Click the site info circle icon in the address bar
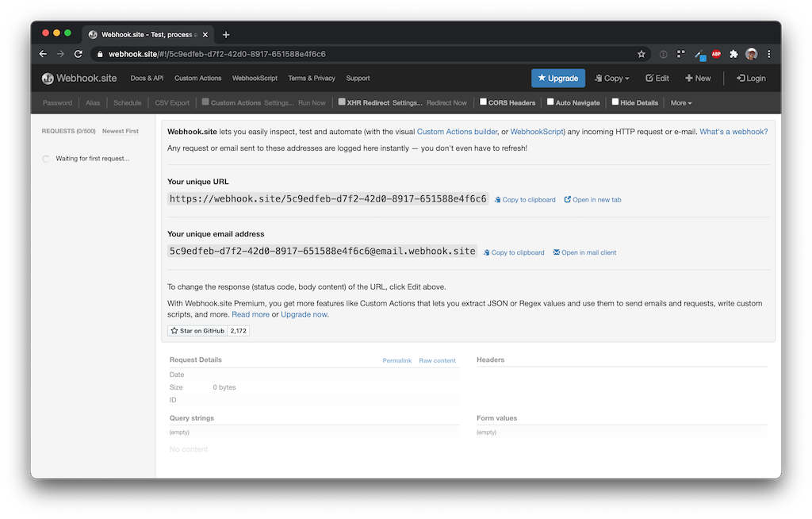This screenshot has width=812, height=519. (663, 54)
